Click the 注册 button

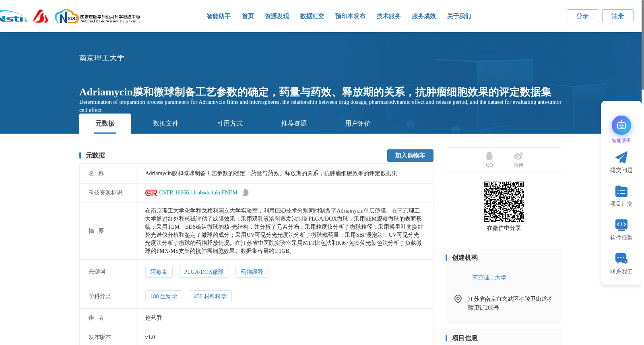[617, 16]
